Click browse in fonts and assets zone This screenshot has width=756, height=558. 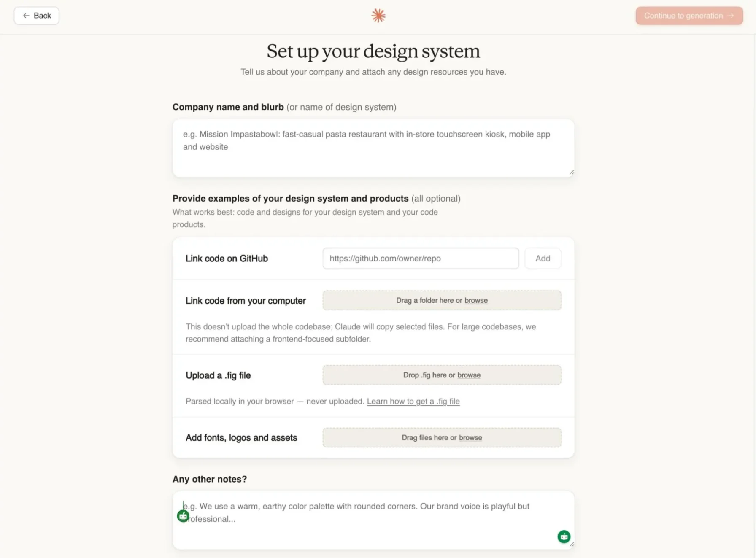tap(470, 438)
